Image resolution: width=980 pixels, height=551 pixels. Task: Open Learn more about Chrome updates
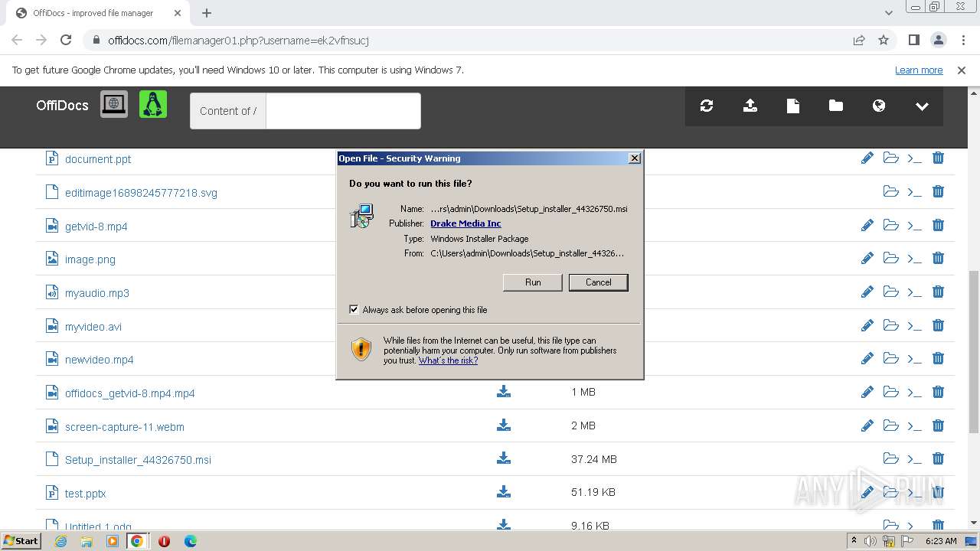pyautogui.click(x=919, y=70)
